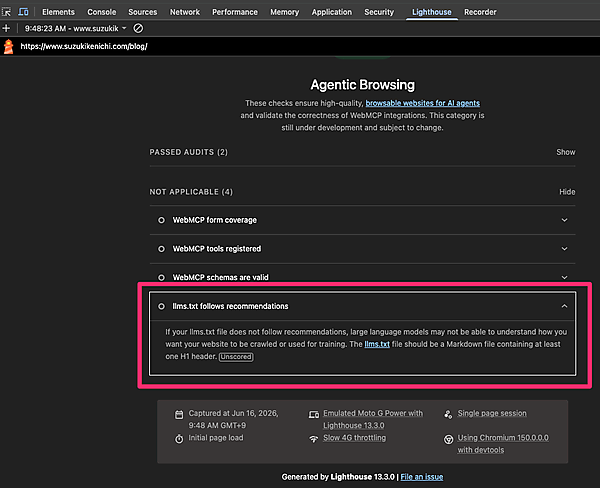
Task: Open the Security tab
Action: pyautogui.click(x=379, y=12)
